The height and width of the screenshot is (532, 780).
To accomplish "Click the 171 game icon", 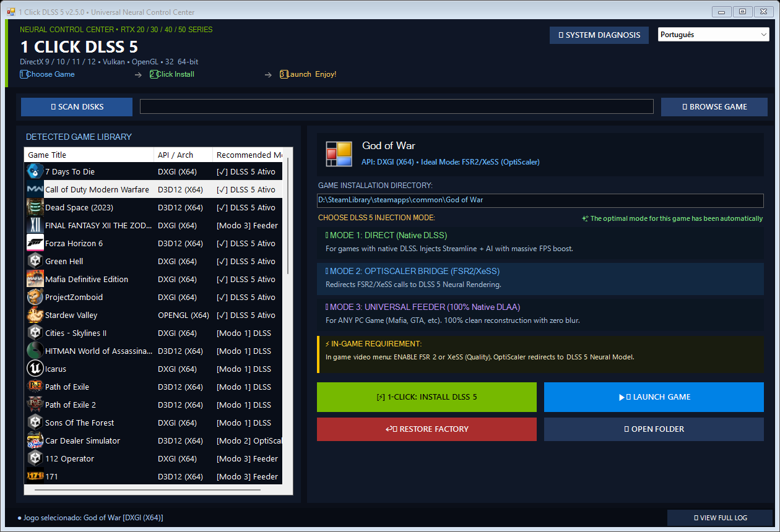I will pos(35,476).
